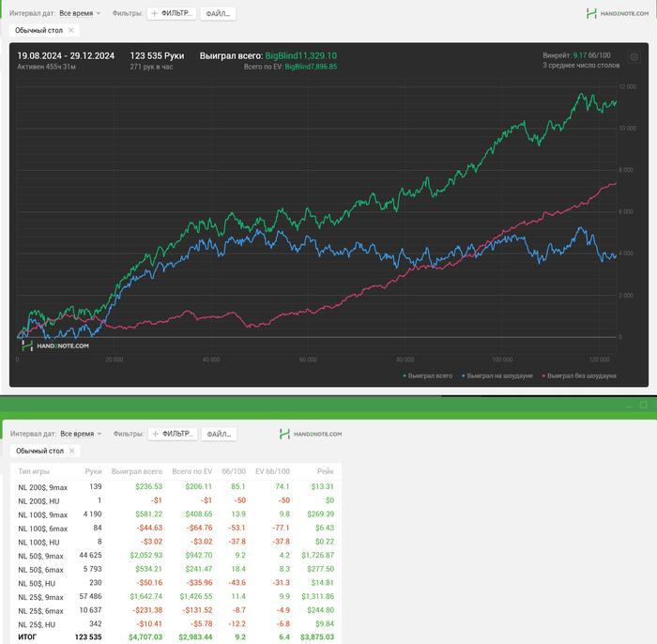The height and width of the screenshot is (644, 657).
Task: Click the Hand2Note logo in bottom window header
Action: tap(311, 434)
